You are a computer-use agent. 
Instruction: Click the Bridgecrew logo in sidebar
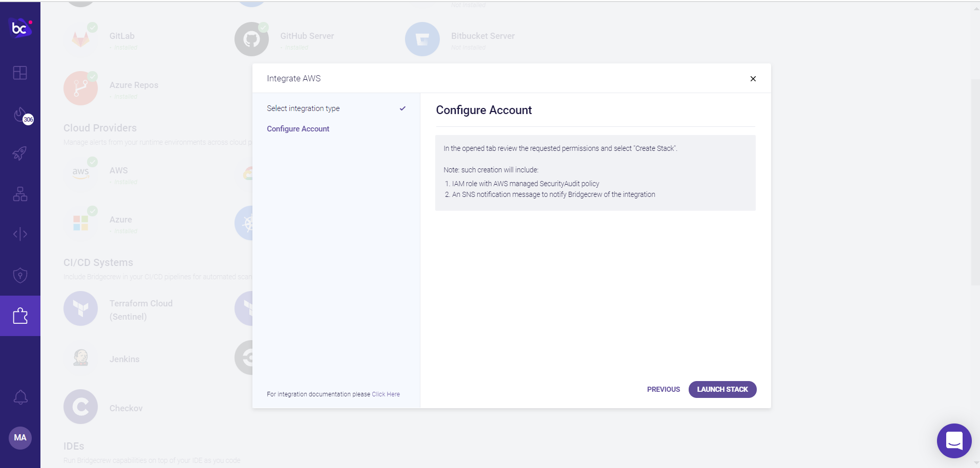[20, 28]
